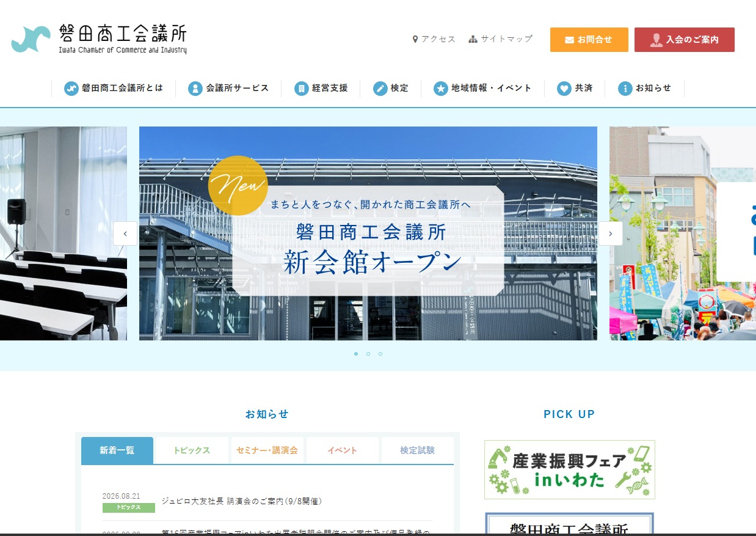The image size is (756, 536).
Task: Switch to the セミナー・講演会 tab
Action: [x=267, y=450]
